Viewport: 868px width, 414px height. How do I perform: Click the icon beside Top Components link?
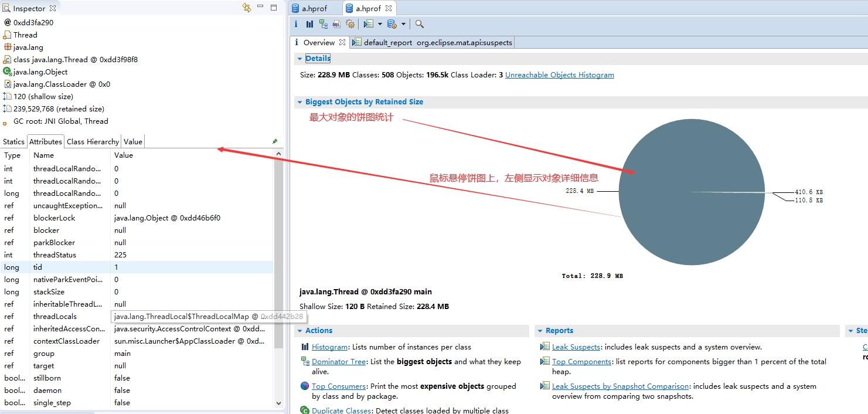tap(546, 362)
